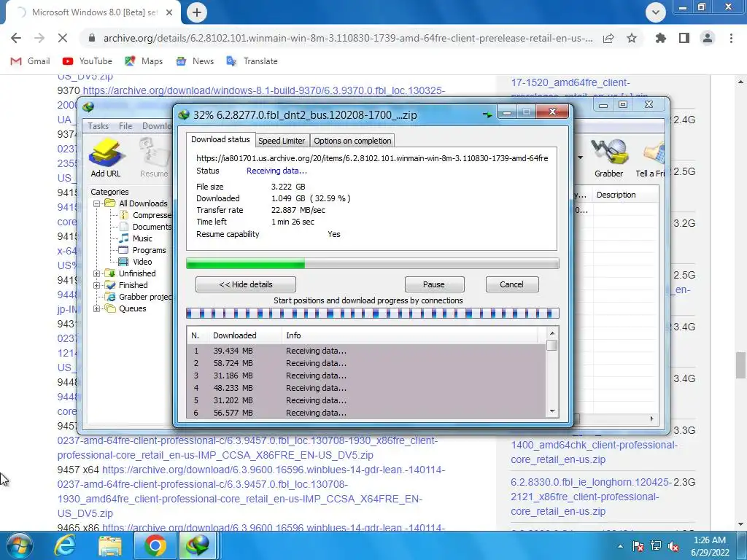Click the green download progress bar
The width and height of the screenshot is (747, 560).
(x=372, y=263)
